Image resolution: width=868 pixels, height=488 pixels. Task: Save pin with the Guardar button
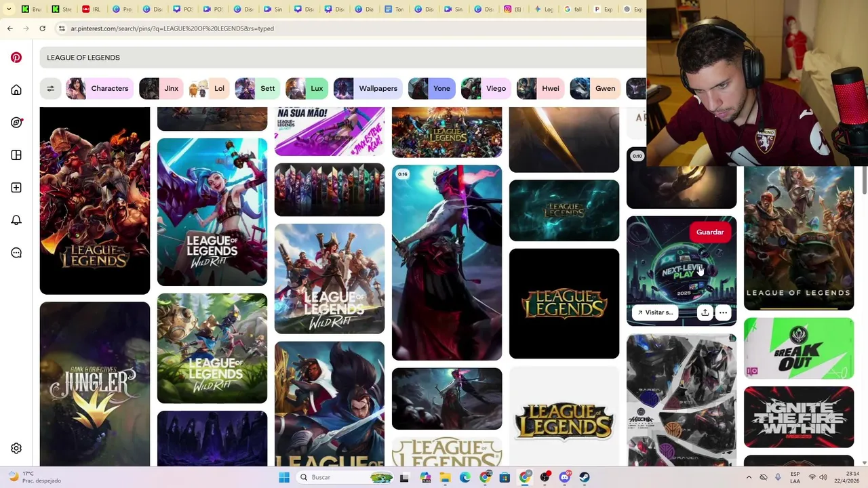[710, 232]
